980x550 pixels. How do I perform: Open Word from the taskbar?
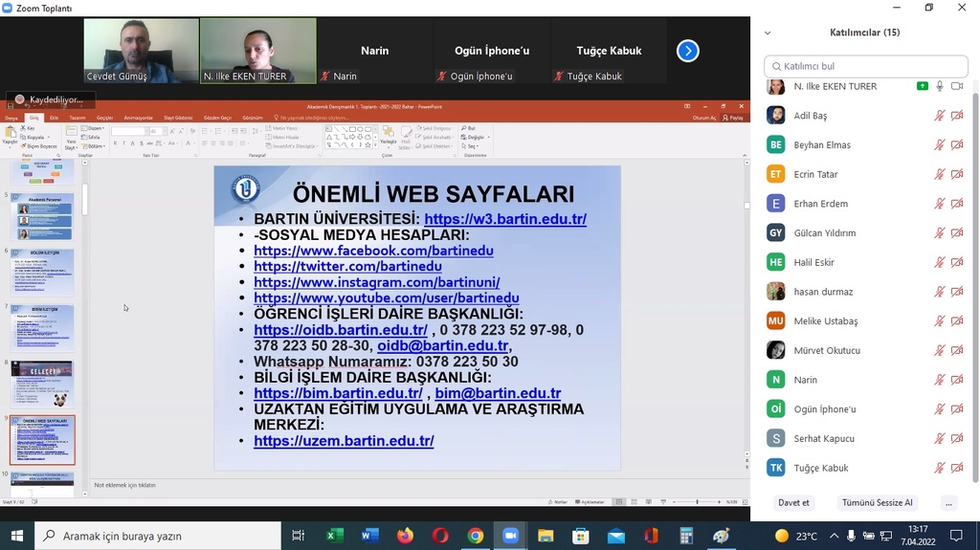(370, 536)
